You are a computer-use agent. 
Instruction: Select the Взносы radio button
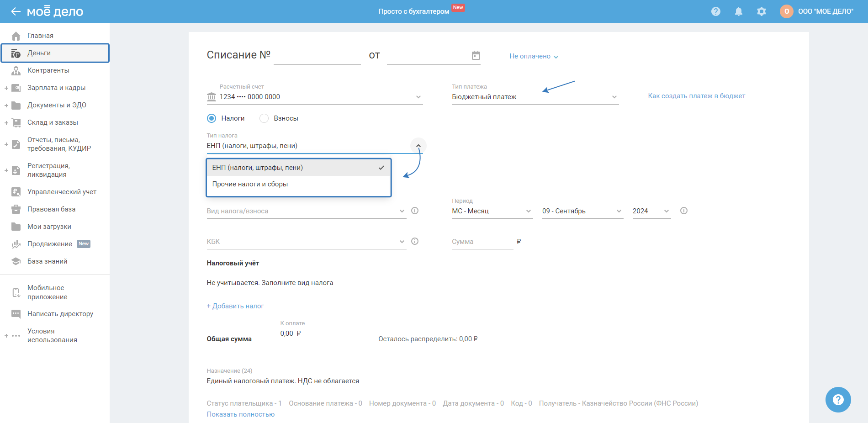click(x=264, y=118)
